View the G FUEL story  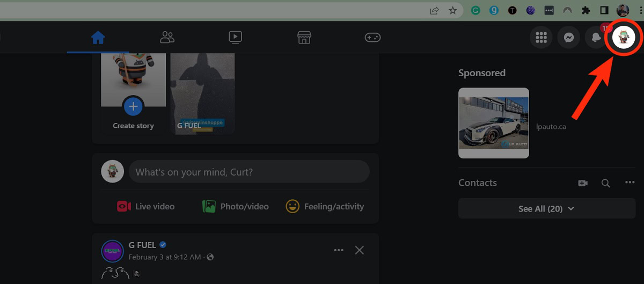(x=202, y=93)
